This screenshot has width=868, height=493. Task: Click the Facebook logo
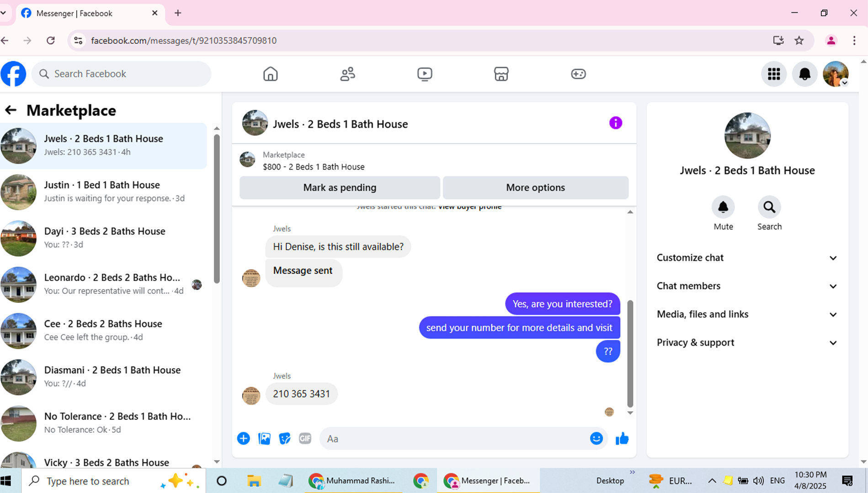[x=13, y=74]
